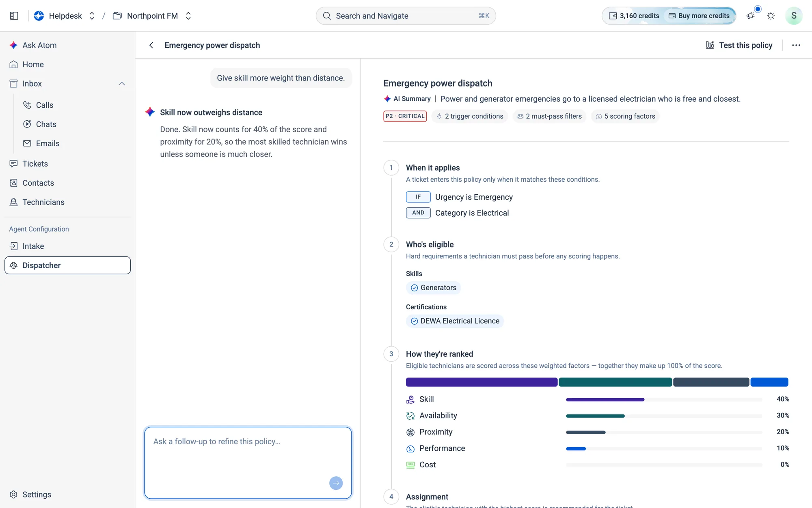812x508 pixels.
Task: Open the Northpoint FM project switcher
Action: coord(188,16)
